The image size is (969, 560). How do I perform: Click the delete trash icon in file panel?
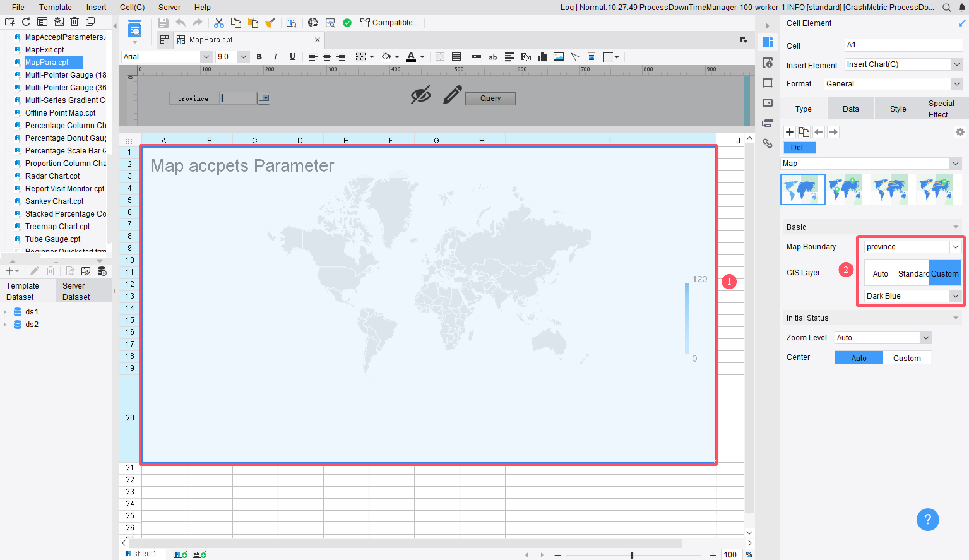click(x=74, y=21)
